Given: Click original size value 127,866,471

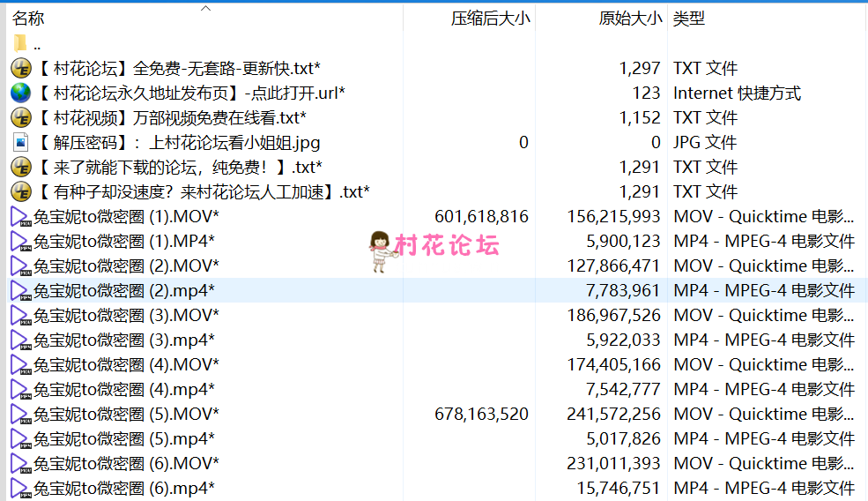Looking at the screenshot, I should 614,266.
